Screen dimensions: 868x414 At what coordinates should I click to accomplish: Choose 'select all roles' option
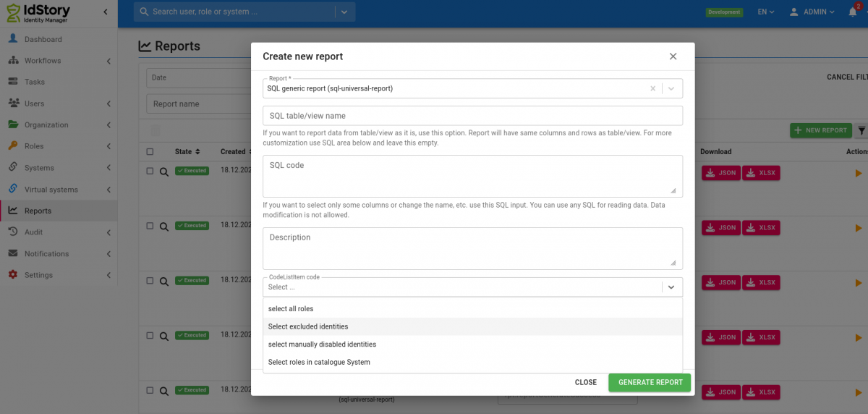coord(472,309)
